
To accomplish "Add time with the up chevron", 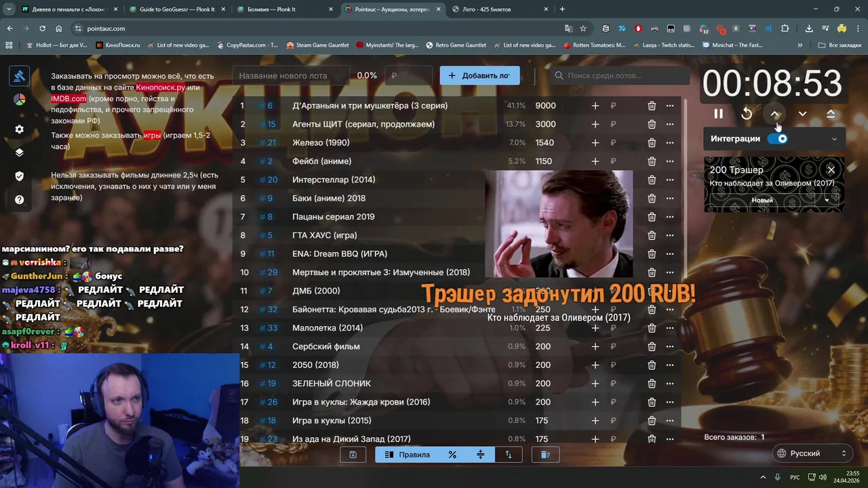I will tap(774, 114).
